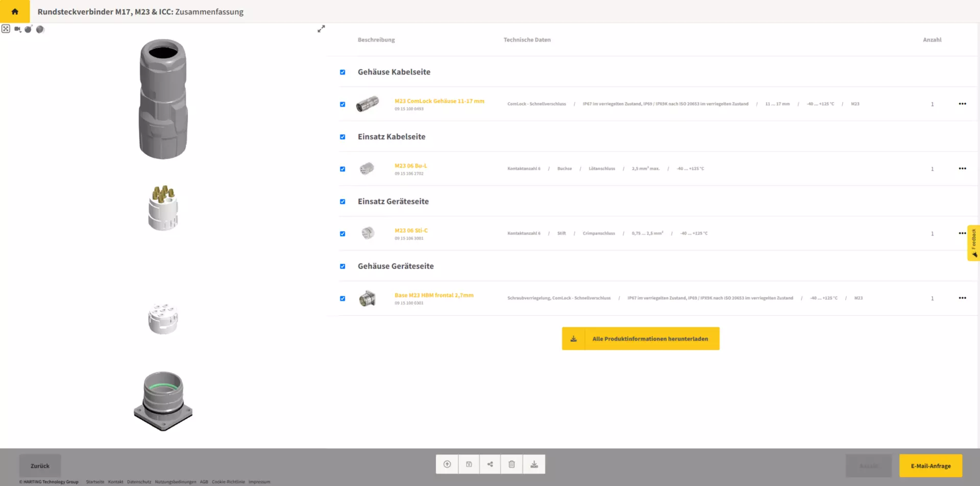Click the Base M23 HBM housing thumbnail

(367, 298)
